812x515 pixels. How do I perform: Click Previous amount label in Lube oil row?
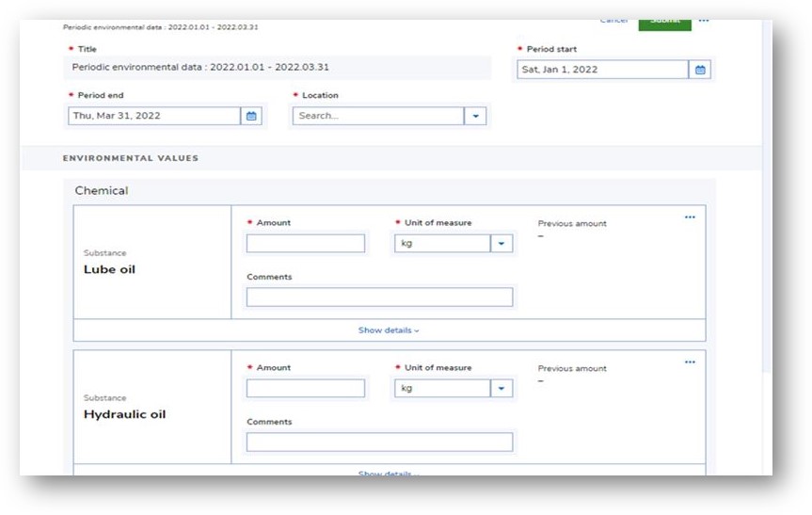click(x=572, y=223)
